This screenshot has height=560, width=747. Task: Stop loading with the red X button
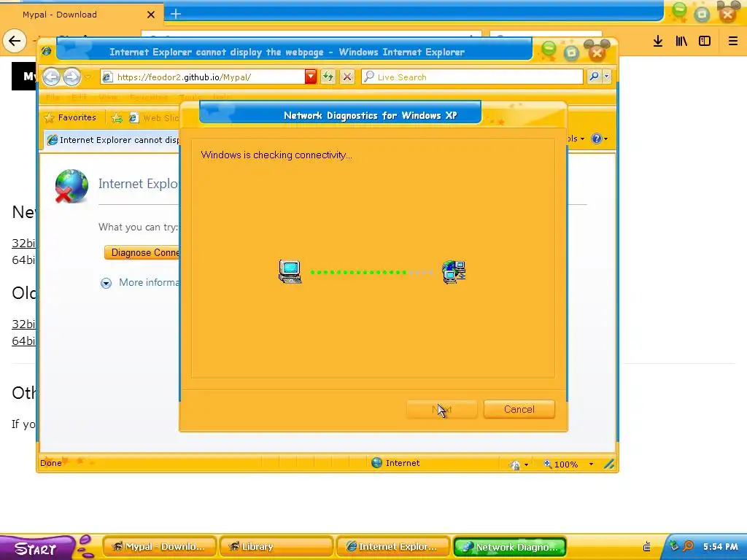[x=347, y=77]
